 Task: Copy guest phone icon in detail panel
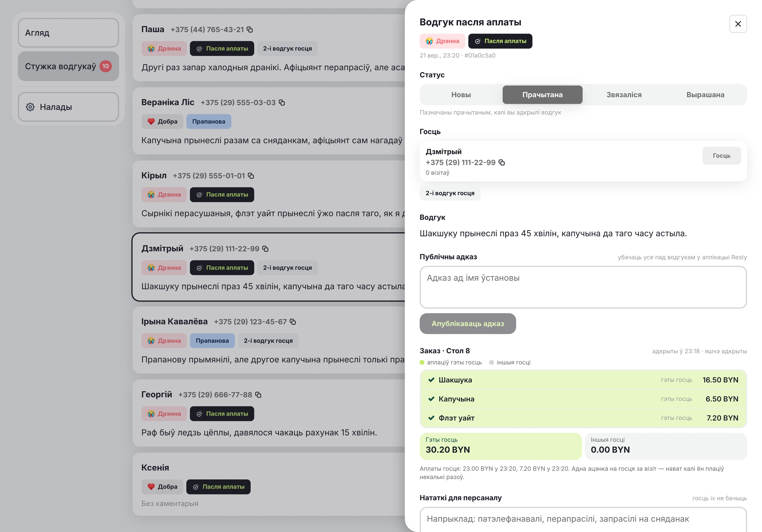(x=502, y=163)
